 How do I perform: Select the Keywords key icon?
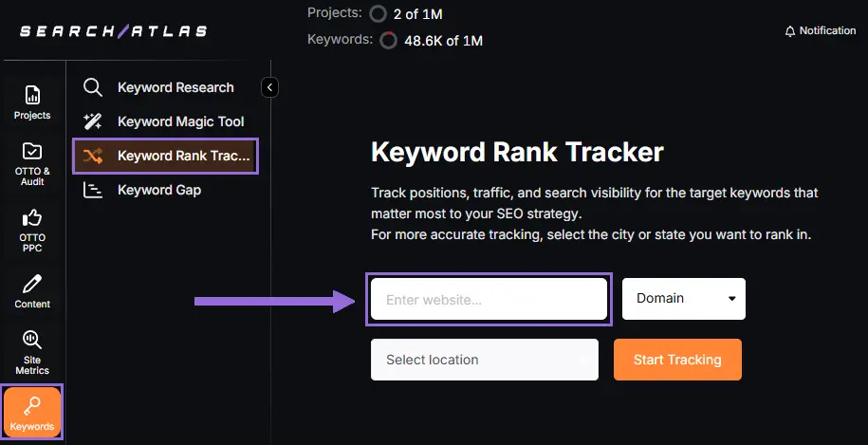point(32,406)
